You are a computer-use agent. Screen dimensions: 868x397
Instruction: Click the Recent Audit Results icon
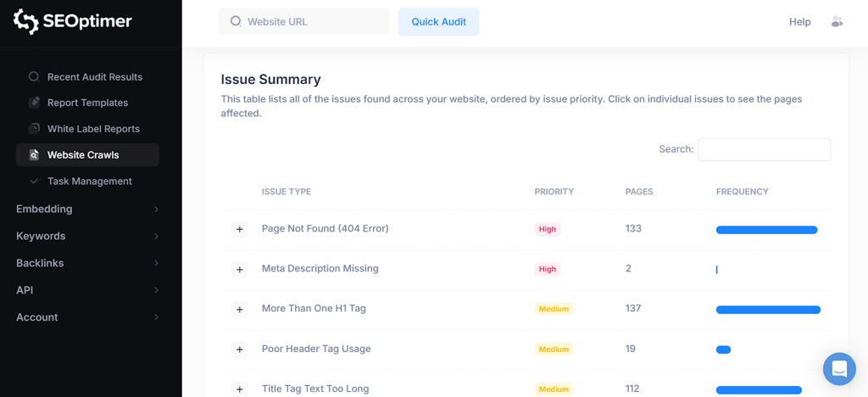(x=34, y=76)
